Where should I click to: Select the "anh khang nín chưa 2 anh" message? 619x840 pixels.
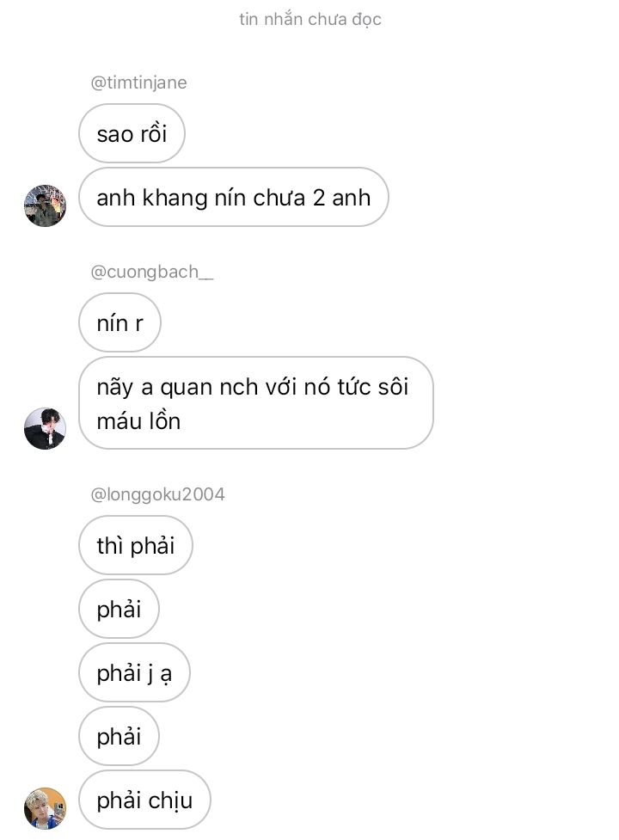coord(233,198)
